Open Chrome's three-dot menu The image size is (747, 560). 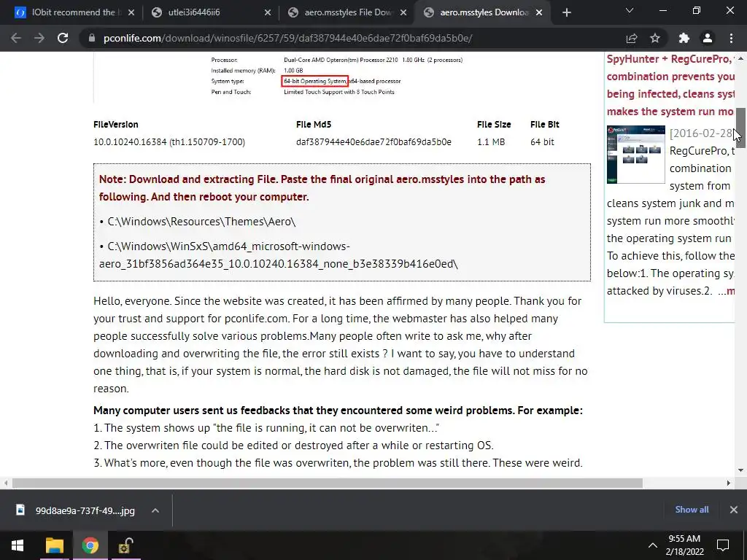point(731,38)
